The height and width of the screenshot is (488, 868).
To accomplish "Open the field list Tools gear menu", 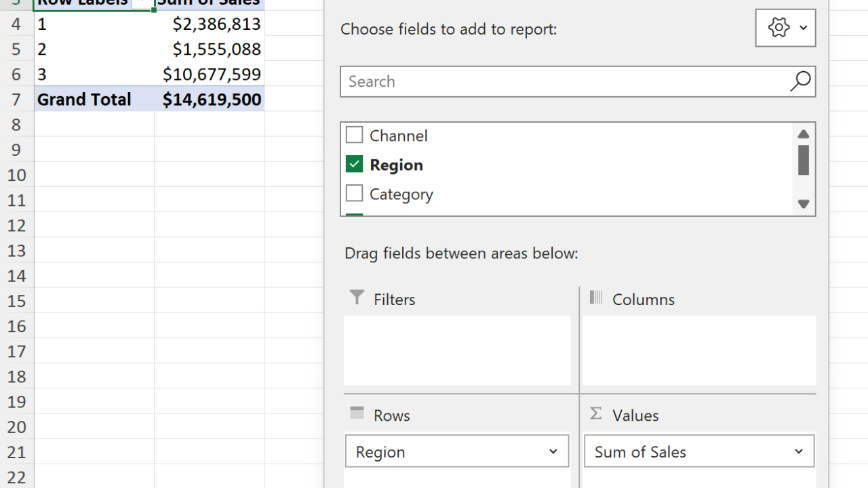I will [785, 28].
